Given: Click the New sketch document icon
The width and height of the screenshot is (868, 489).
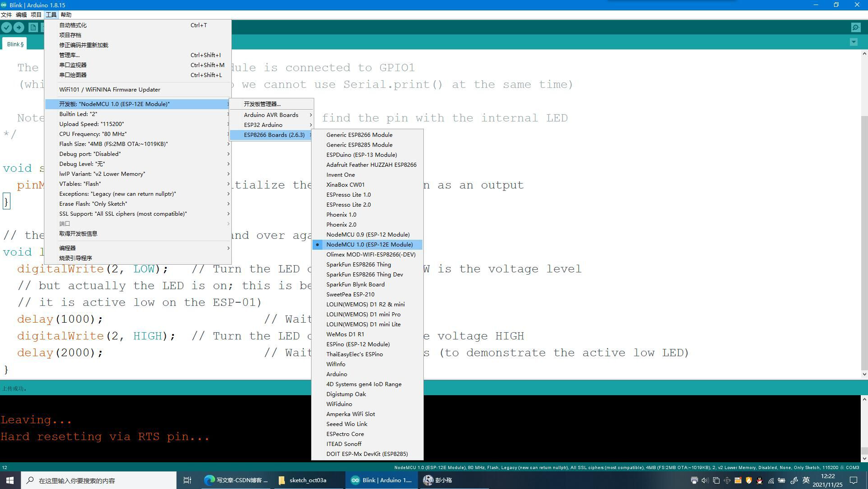Looking at the screenshot, I should pyautogui.click(x=33, y=27).
